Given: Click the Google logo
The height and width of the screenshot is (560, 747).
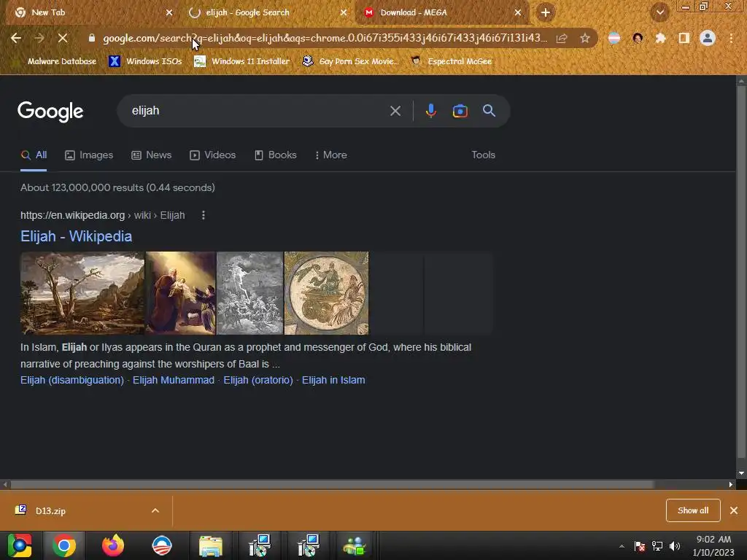Looking at the screenshot, I should (x=50, y=111).
